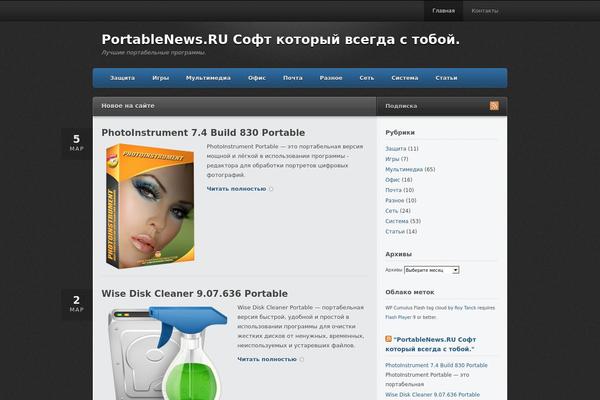Select Разное in the blue navigation bar
600x400 pixels.
coord(331,78)
